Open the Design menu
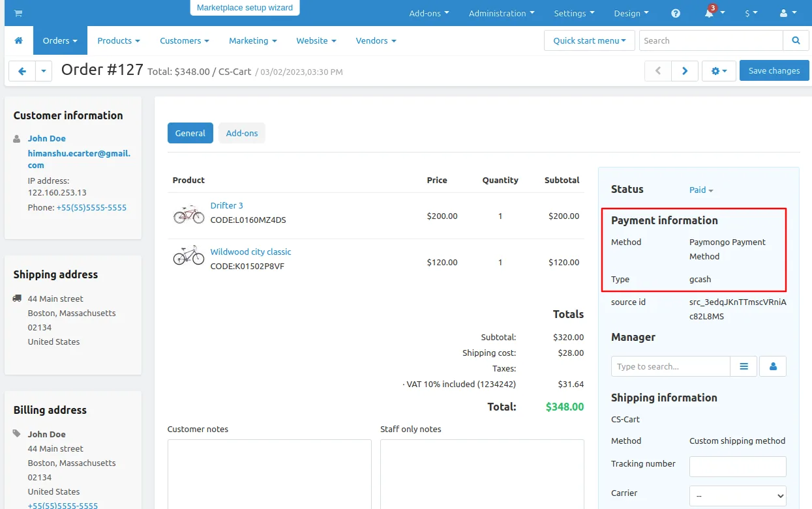This screenshot has width=812, height=509. point(631,13)
